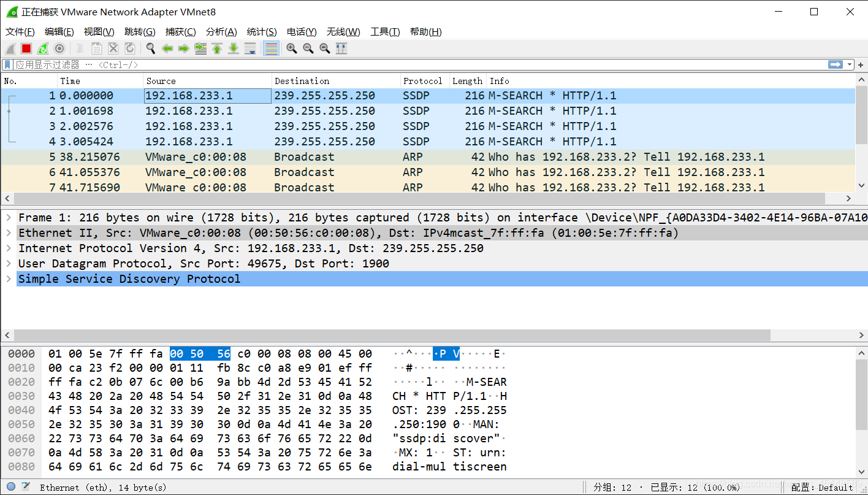Open the 工具(T) menu
The width and height of the screenshot is (868, 495).
(385, 32)
